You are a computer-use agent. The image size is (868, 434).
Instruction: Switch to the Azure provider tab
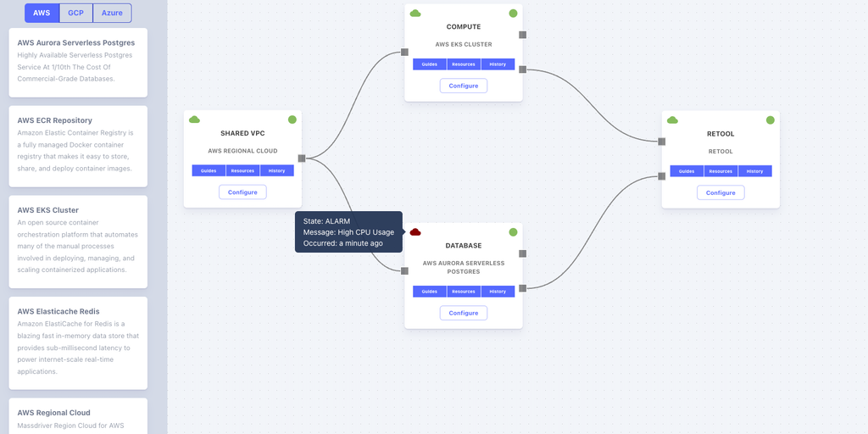[x=112, y=13]
